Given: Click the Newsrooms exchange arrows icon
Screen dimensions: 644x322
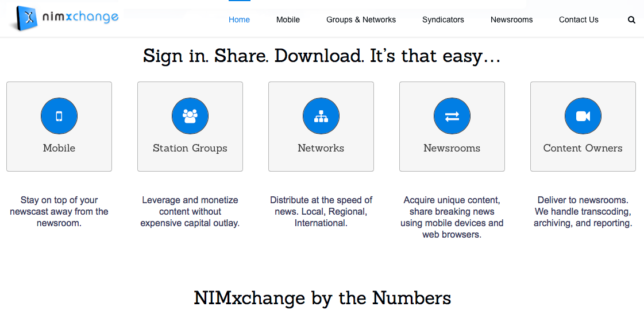Looking at the screenshot, I should [452, 116].
